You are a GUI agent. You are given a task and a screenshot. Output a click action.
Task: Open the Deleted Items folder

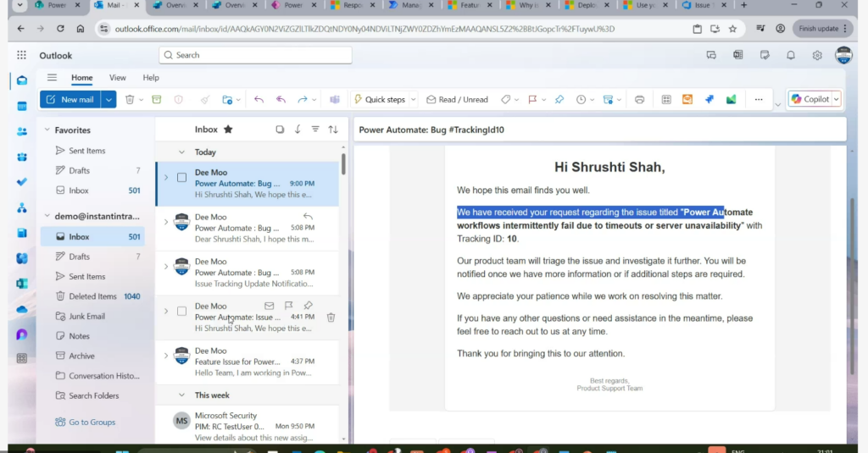(92, 296)
